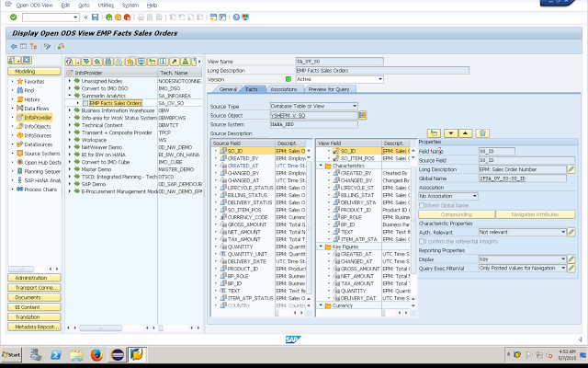The image size is (588, 368).
Task: Click the InfoProvider tree horizontal scrollbar
Action: 100,328
